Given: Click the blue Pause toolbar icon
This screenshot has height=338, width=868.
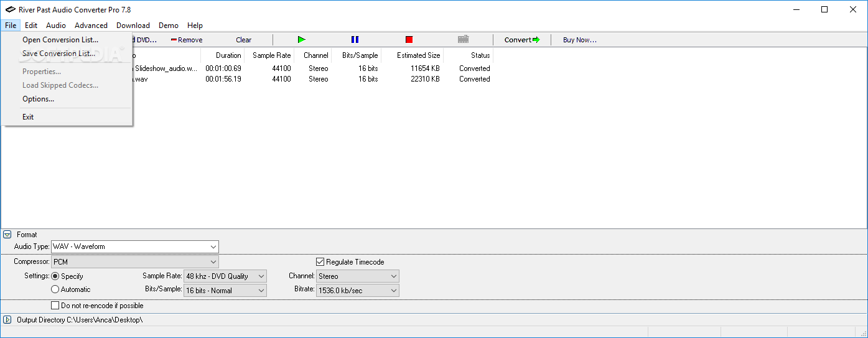Looking at the screenshot, I should click(355, 40).
